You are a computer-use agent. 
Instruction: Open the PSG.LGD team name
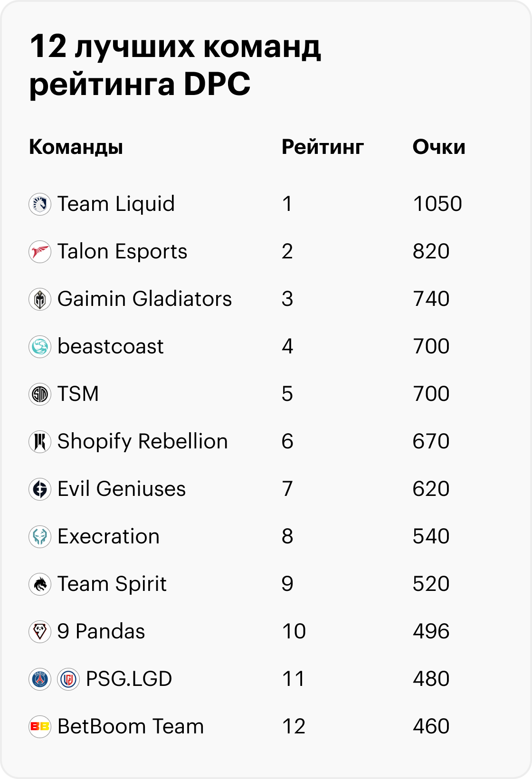click(x=129, y=679)
